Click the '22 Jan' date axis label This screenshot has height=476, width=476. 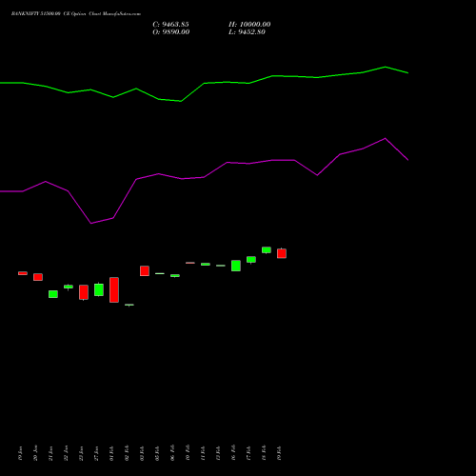click(x=67, y=453)
